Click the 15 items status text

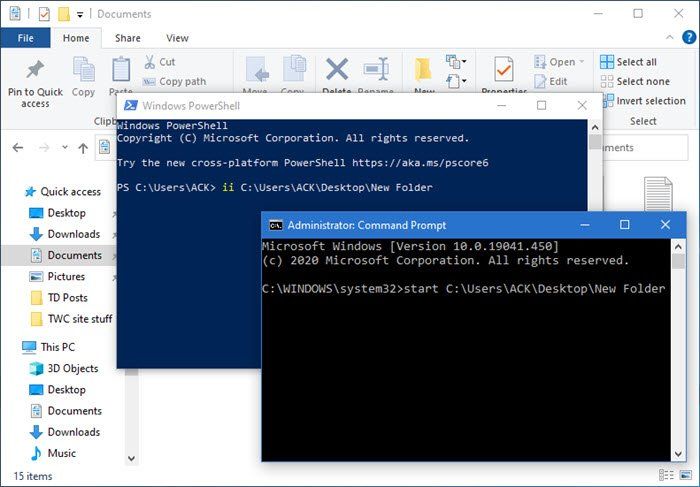click(33, 476)
